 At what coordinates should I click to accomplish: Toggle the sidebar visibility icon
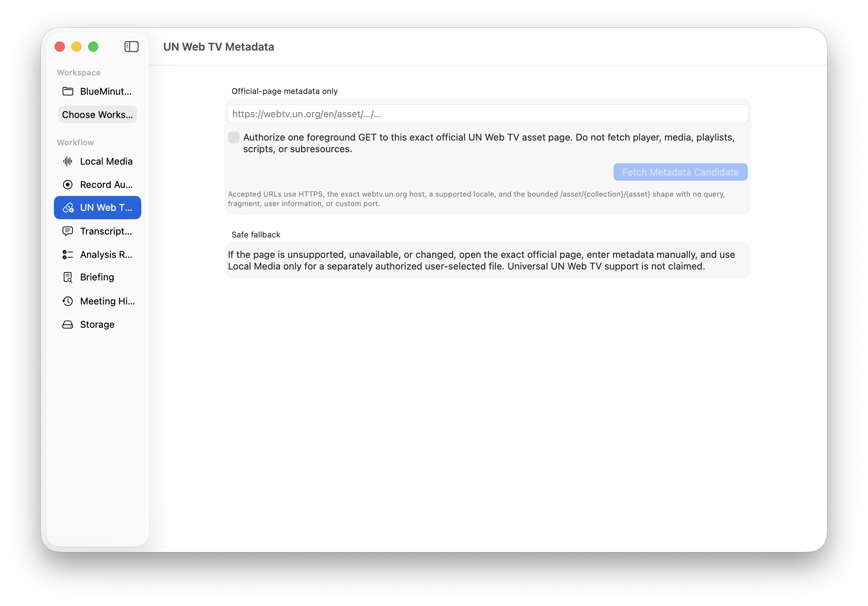click(131, 47)
